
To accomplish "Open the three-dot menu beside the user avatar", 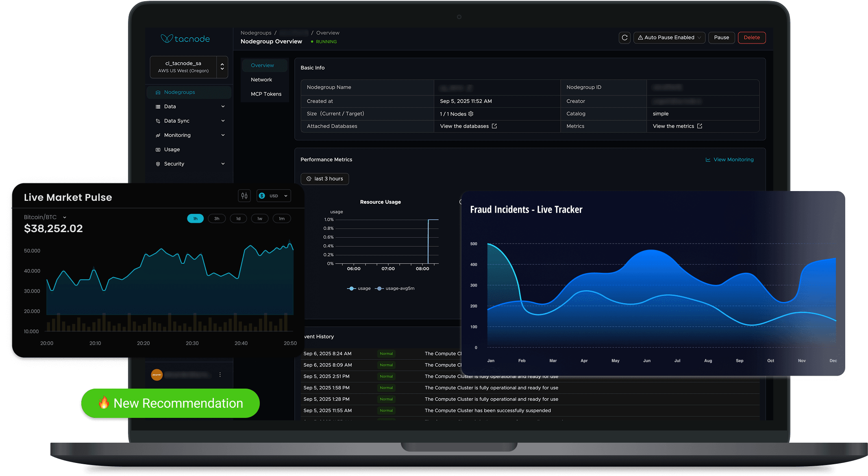I will (220, 375).
